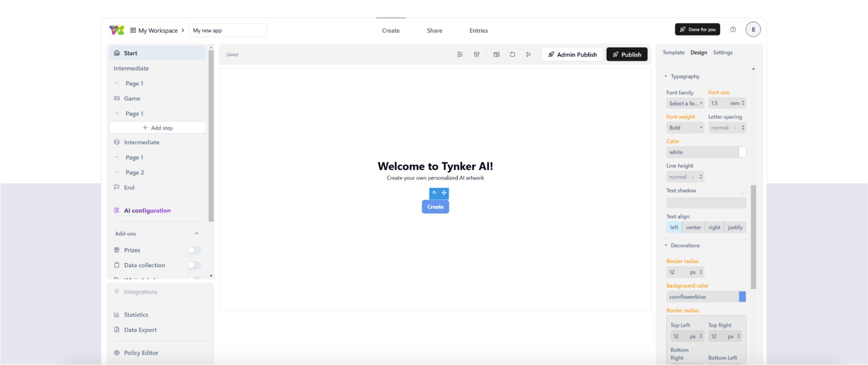Set text align to center
The height and width of the screenshot is (365, 868).
tap(693, 227)
